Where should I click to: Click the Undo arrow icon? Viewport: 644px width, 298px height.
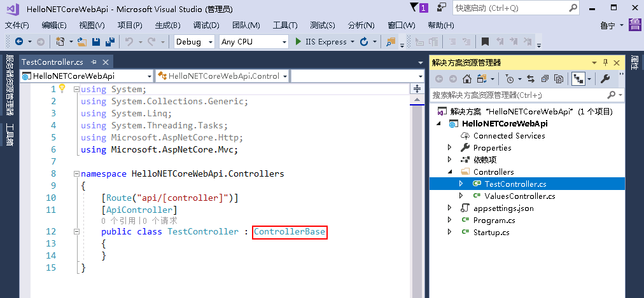tap(129, 41)
